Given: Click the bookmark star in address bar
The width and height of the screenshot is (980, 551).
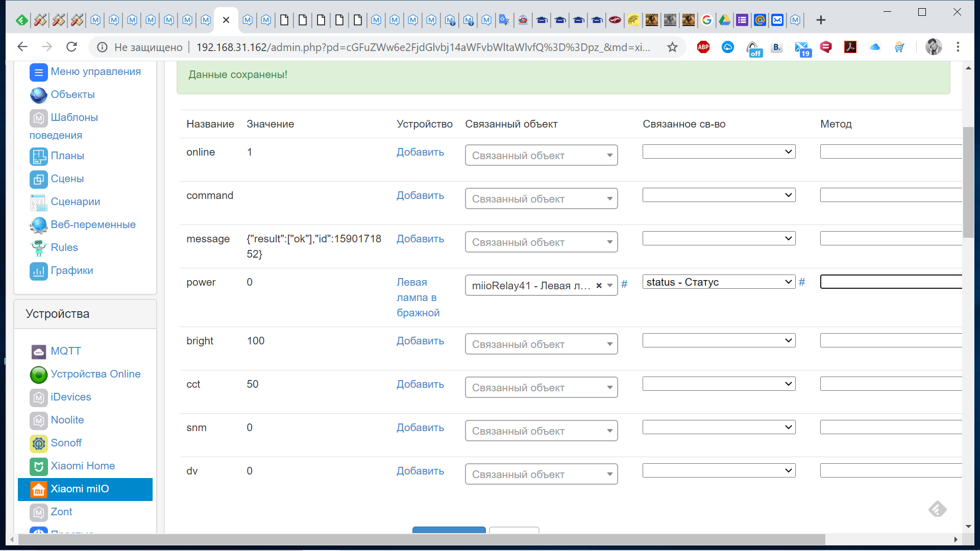Looking at the screenshot, I should point(672,47).
